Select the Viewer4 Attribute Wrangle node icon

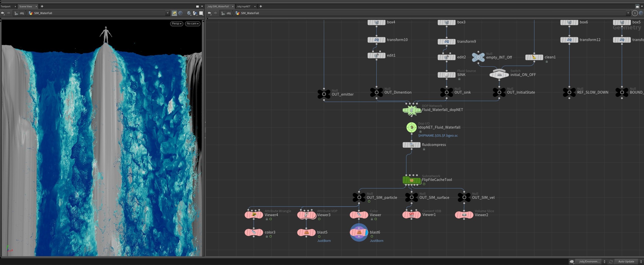coord(254,215)
